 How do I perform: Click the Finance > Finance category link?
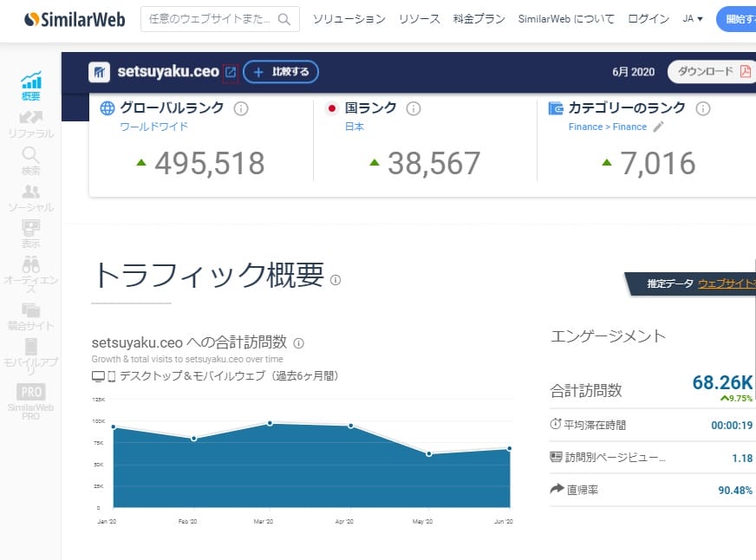click(x=608, y=127)
